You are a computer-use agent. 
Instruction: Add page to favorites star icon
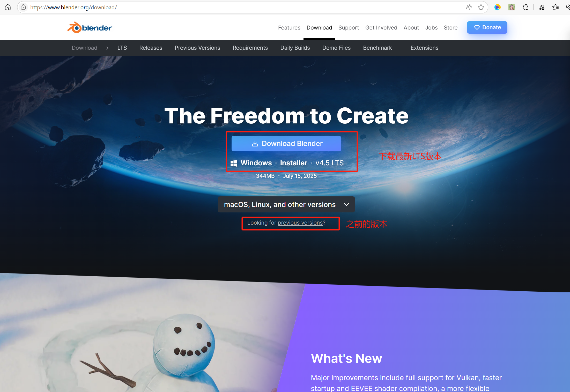point(481,7)
